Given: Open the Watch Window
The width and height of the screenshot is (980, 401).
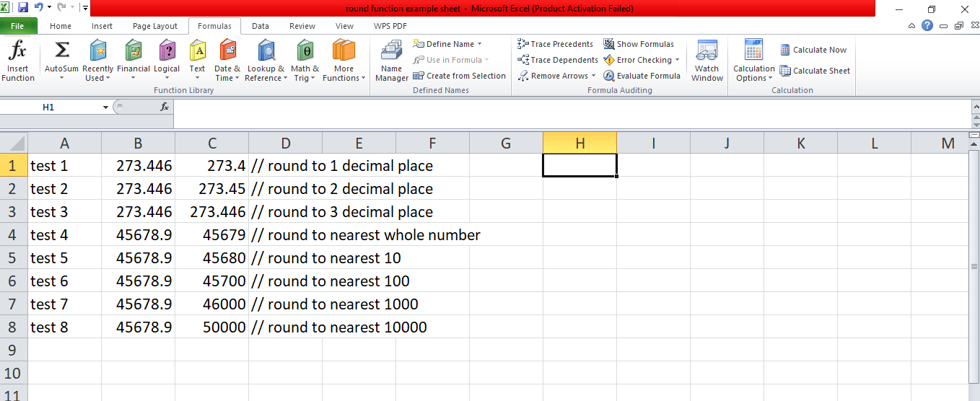Looking at the screenshot, I should point(706,61).
